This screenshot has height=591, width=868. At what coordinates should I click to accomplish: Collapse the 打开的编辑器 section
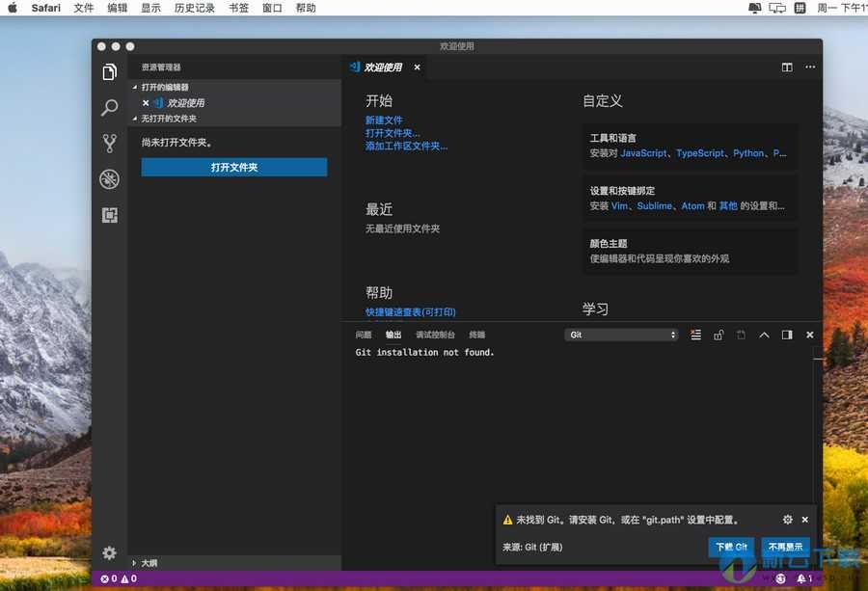coord(164,87)
